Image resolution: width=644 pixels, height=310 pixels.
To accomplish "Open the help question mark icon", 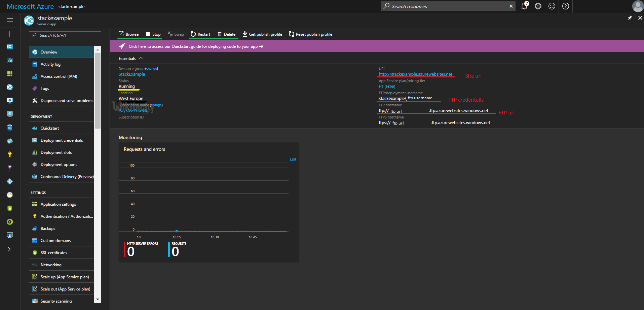I will coord(566,6).
